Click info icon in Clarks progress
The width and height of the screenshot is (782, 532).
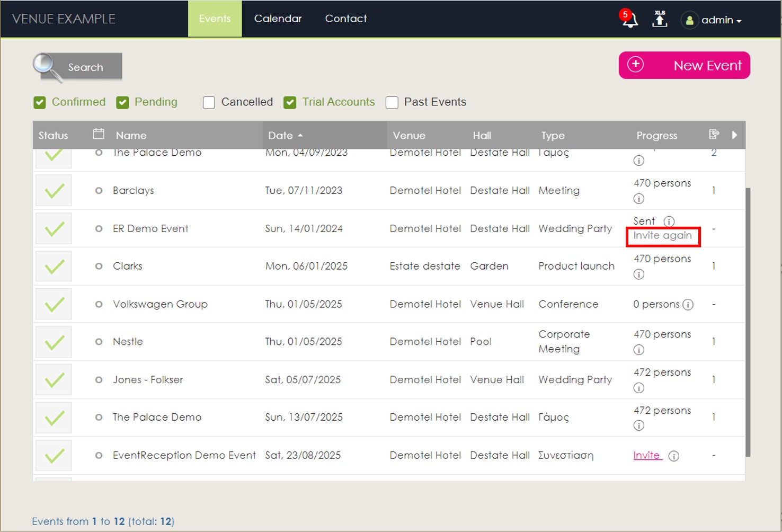(x=639, y=274)
